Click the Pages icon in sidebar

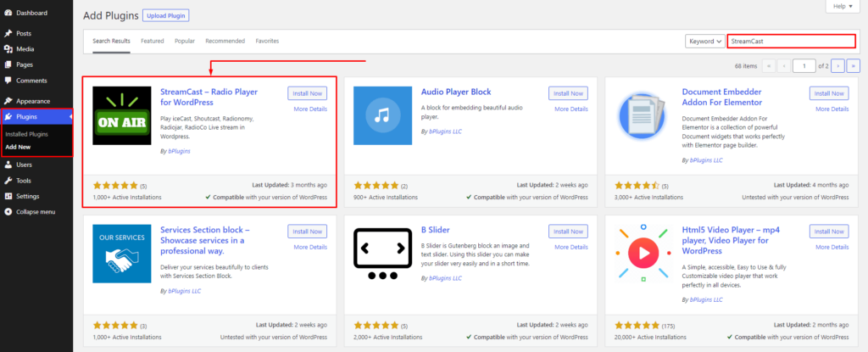click(8, 64)
